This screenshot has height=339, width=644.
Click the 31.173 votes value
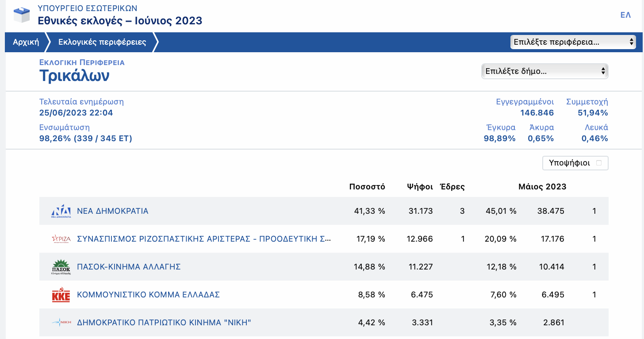tap(421, 211)
